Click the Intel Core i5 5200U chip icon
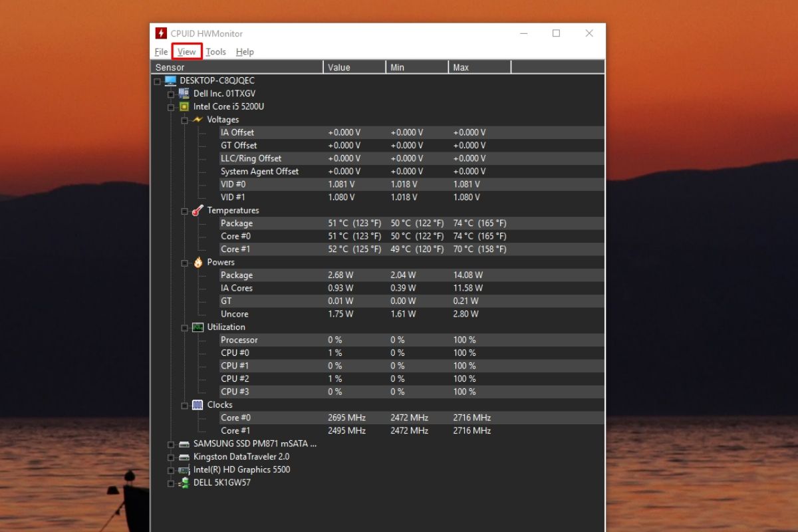Viewport: 798px width, 532px height. tap(184, 106)
